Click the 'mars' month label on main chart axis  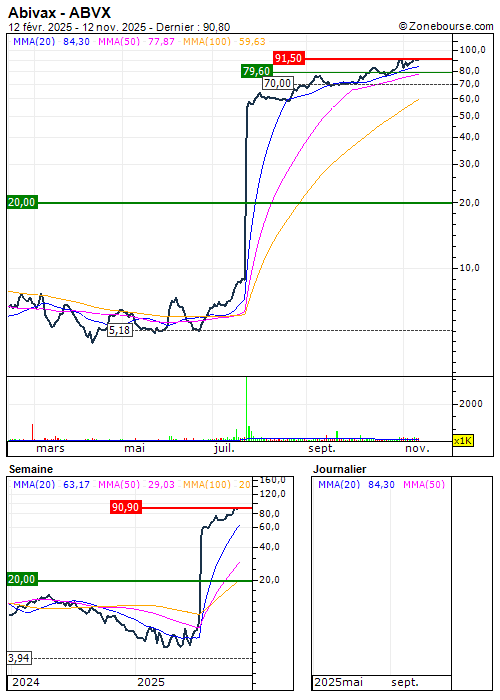(x=50, y=448)
